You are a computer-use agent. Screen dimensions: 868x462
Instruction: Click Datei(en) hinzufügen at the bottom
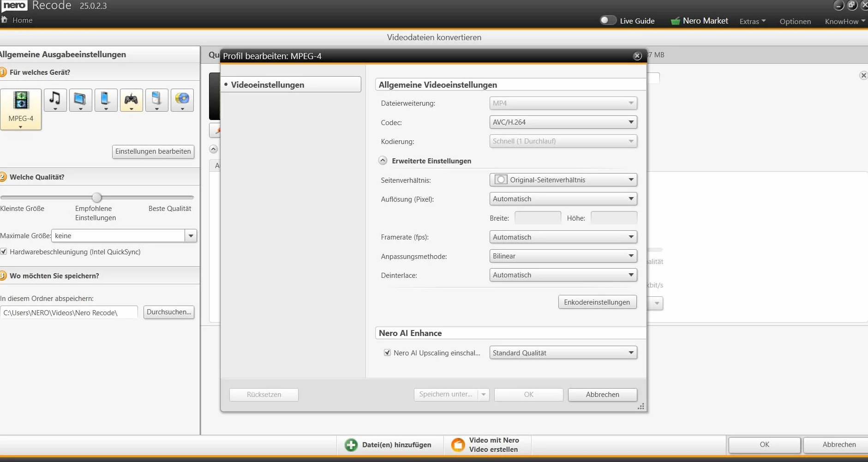[x=389, y=445]
